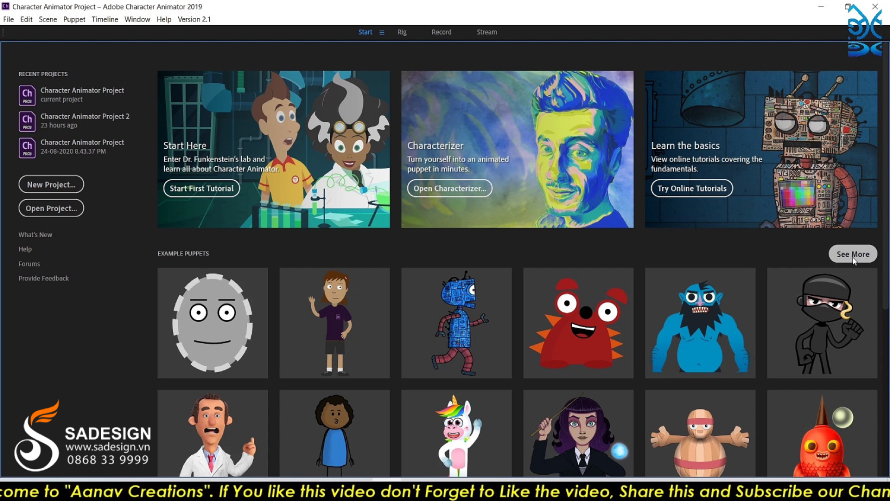This screenshot has width=890, height=501.
Task: Select the black ninja puppet thumbnail
Action: tap(822, 323)
